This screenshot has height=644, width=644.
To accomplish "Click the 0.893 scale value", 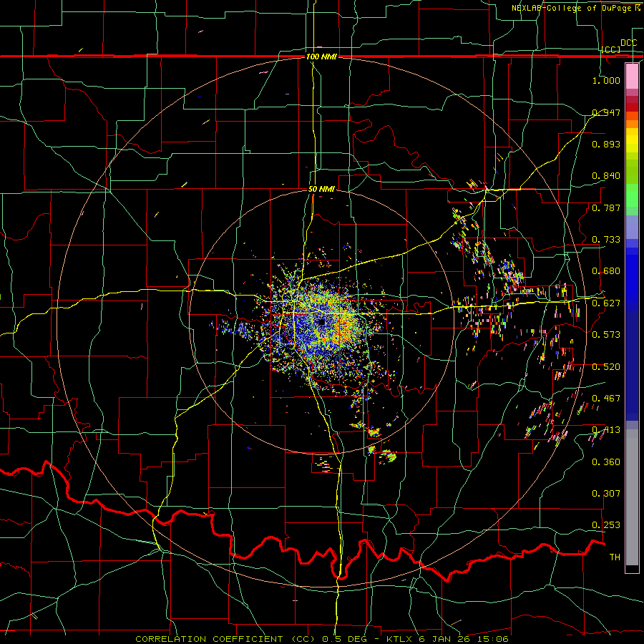I will coord(606,144).
